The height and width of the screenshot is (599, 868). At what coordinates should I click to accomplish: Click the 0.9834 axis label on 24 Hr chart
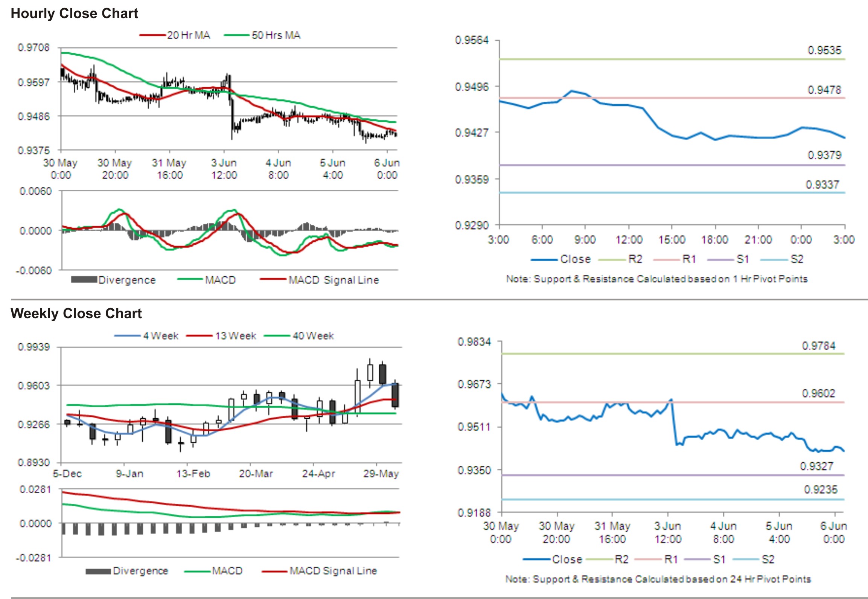click(474, 342)
